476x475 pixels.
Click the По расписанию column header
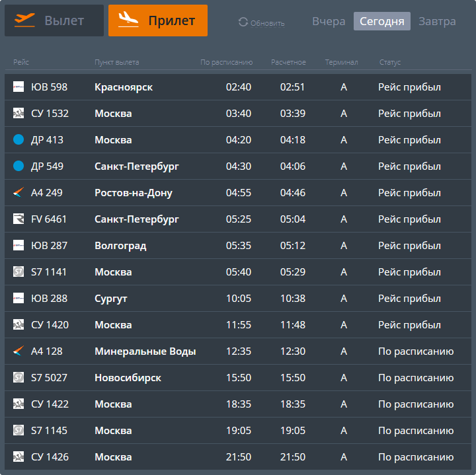[x=226, y=63]
